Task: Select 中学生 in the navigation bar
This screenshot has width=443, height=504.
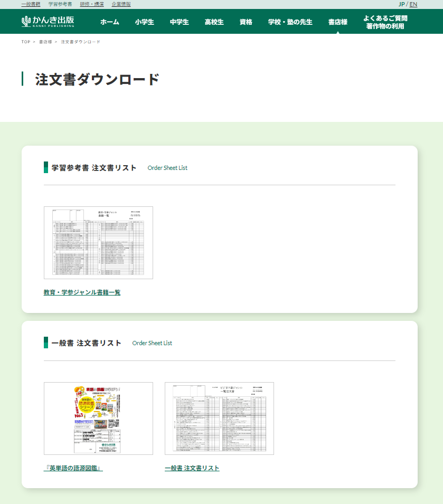Action: [180, 22]
